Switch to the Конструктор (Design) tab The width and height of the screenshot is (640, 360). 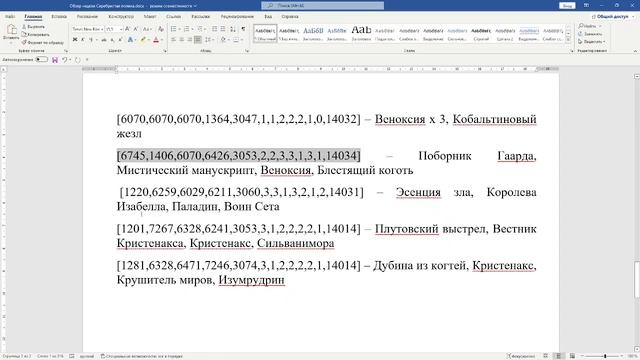point(121,17)
